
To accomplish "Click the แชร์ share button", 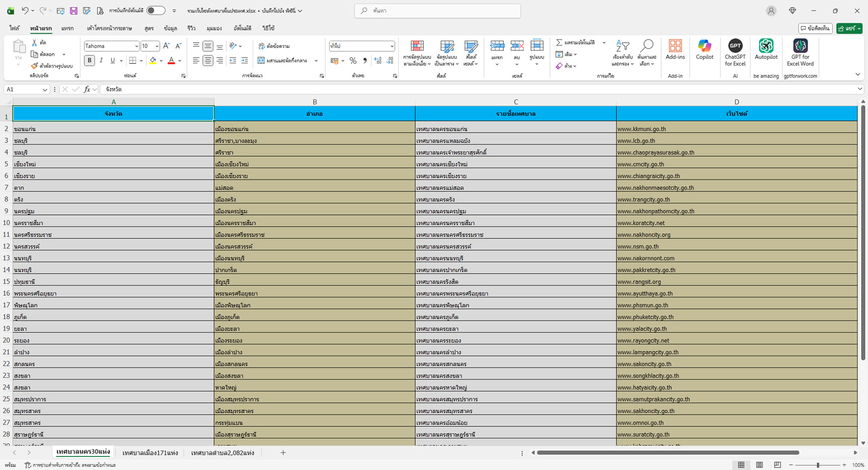I will click(x=849, y=29).
